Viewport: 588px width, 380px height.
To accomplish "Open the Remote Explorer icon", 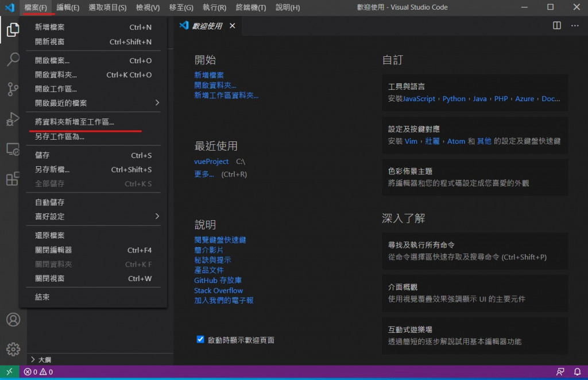I will pyautogui.click(x=13, y=149).
